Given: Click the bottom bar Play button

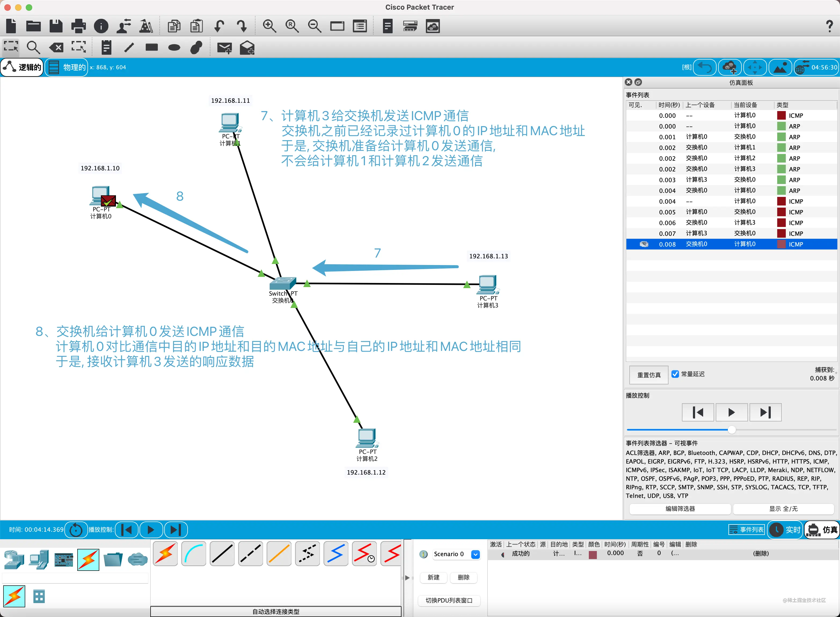Looking at the screenshot, I should tap(151, 530).
